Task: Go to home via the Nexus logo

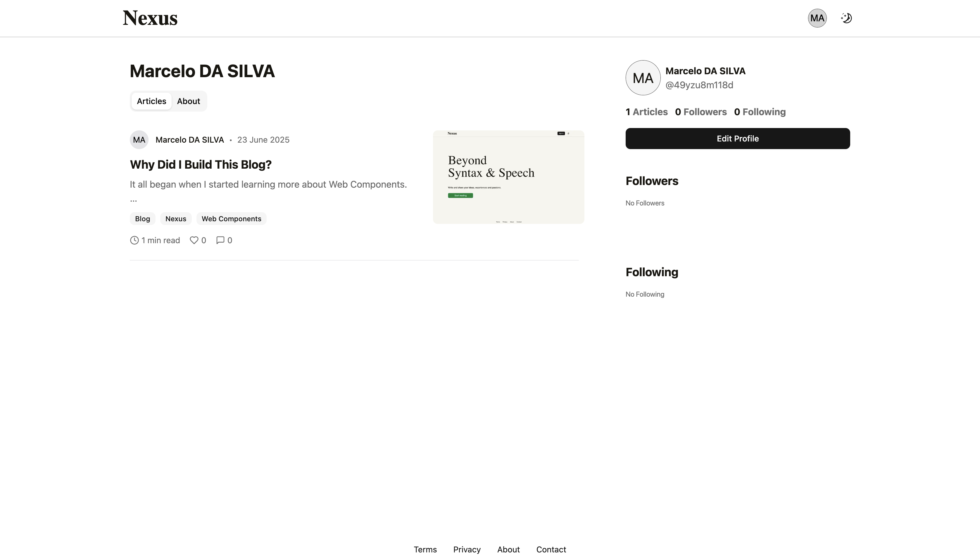Action: 150,18
